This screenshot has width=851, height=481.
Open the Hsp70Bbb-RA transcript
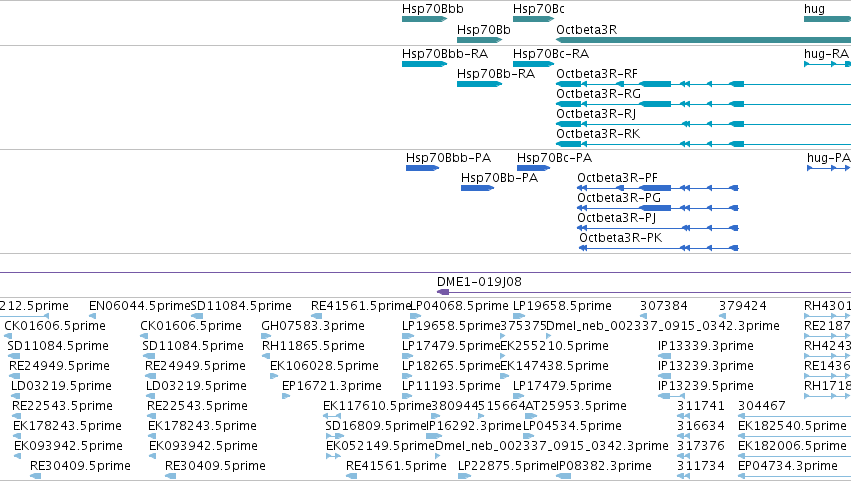click(424, 64)
